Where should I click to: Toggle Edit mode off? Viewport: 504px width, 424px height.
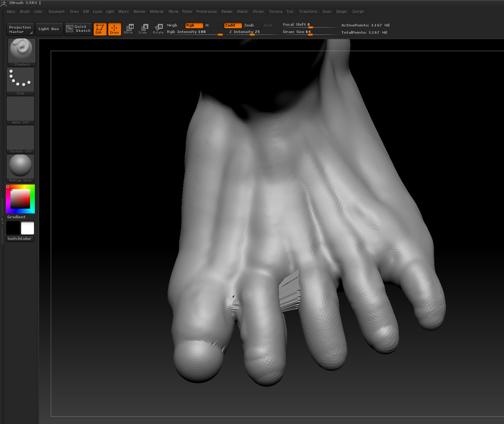(x=100, y=29)
